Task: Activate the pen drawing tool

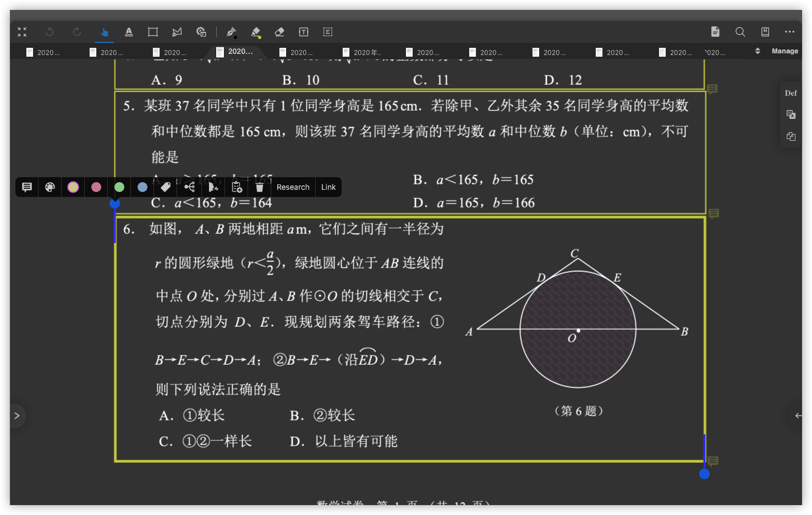Action: coord(231,32)
